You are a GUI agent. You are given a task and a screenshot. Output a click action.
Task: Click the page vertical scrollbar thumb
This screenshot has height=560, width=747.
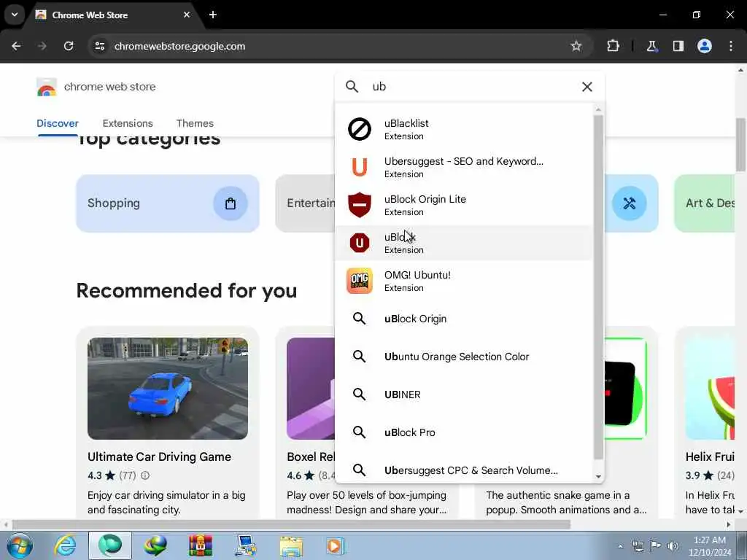(740, 145)
